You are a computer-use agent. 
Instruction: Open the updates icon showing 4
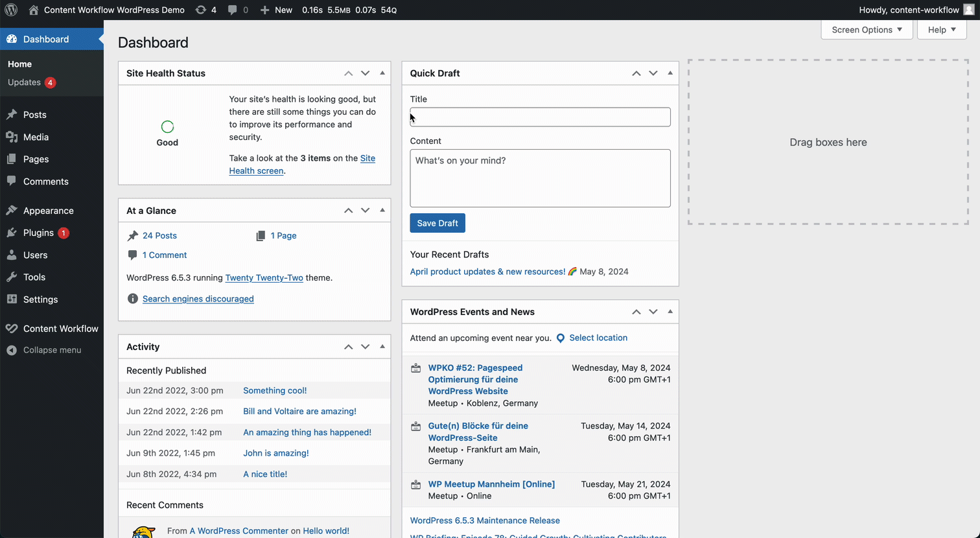(201, 10)
